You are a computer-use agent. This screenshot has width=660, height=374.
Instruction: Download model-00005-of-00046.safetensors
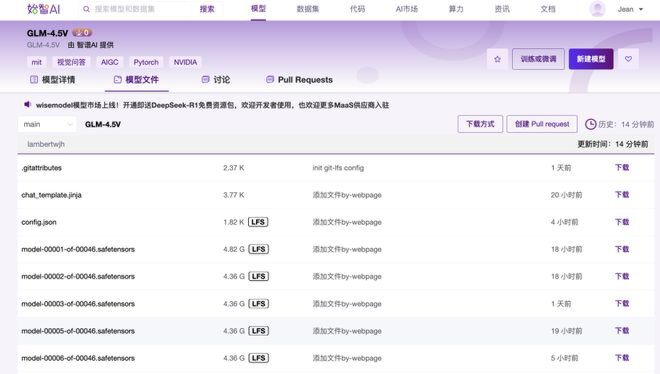pyautogui.click(x=622, y=331)
